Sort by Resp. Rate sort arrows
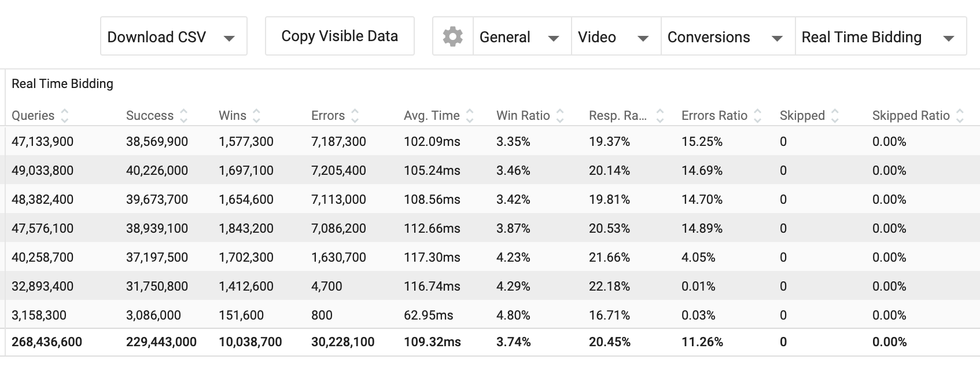 coord(660,116)
